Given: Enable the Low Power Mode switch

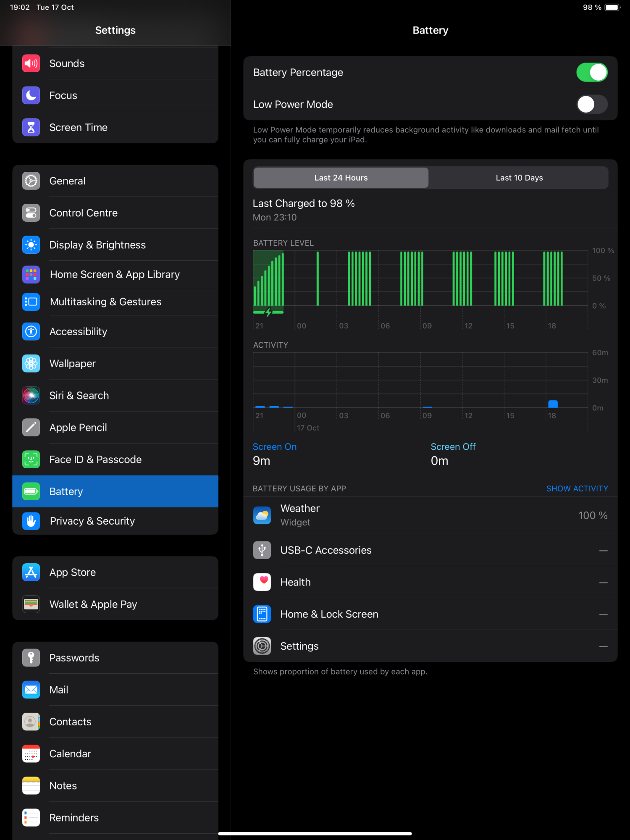Looking at the screenshot, I should pos(592,104).
